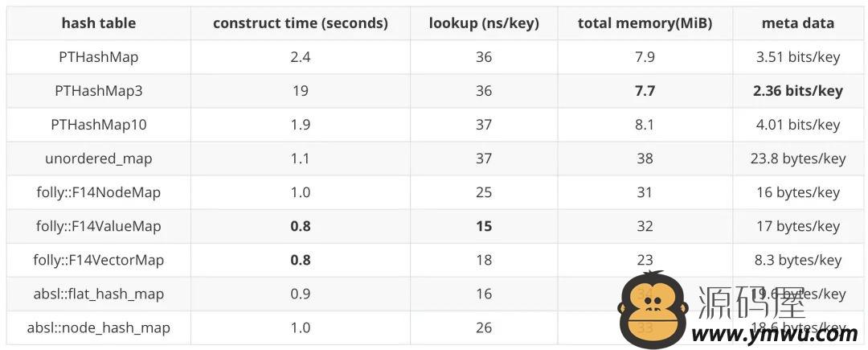Click the bold '2.36 bits/key' value
This screenshot has height=350, width=868.
click(798, 91)
